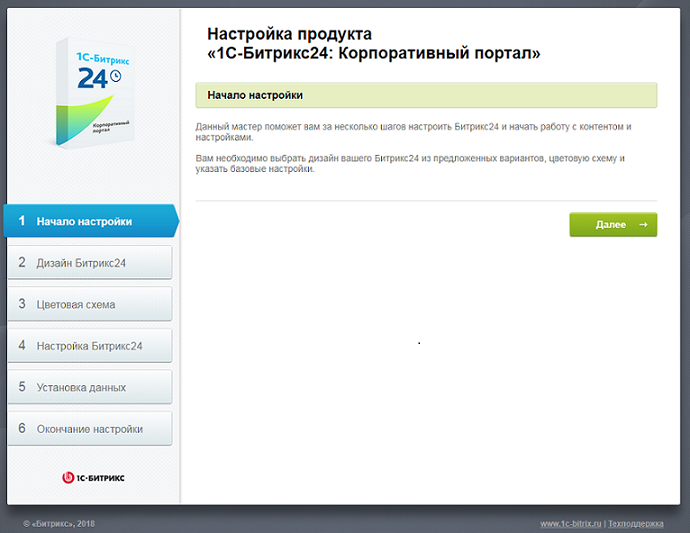Click the 1C-Битрикс24 product box image
The width and height of the screenshot is (690, 533).
(92, 93)
